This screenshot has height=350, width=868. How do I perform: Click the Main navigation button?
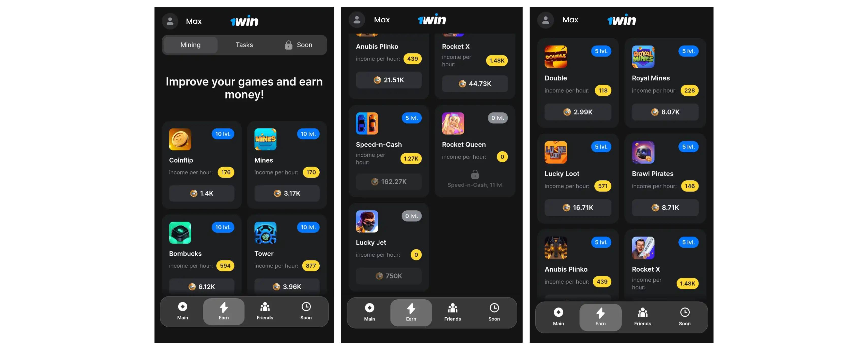(182, 312)
